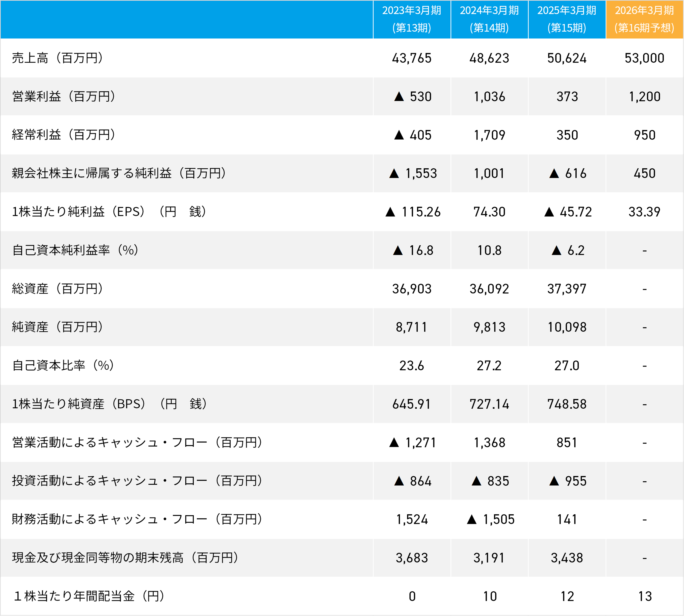Click the 1株当たり純資産（BPS） row label

pos(109,404)
